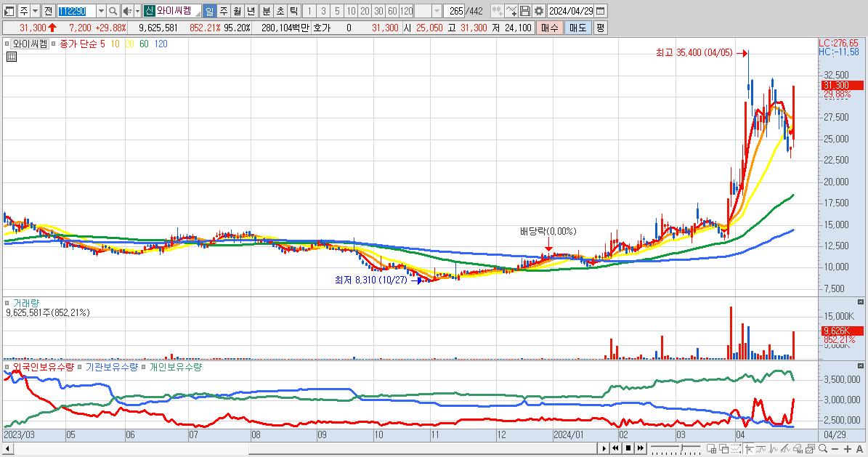Click the data table grid icon under chart legend
Screen dimensions: 868x457
point(12,57)
